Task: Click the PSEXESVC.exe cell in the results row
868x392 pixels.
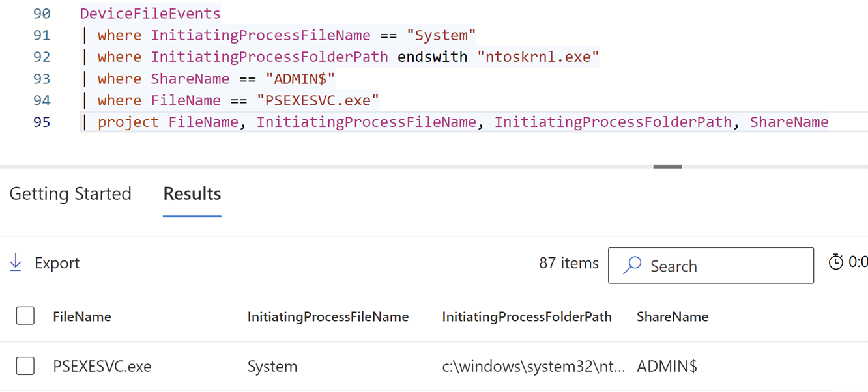Action: click(102, 367)
